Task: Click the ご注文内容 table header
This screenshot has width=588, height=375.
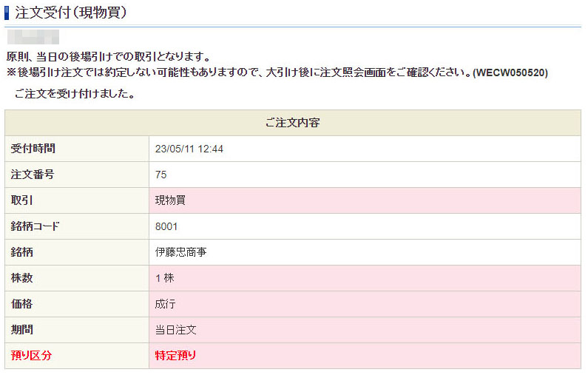Action: coord(293,123)
